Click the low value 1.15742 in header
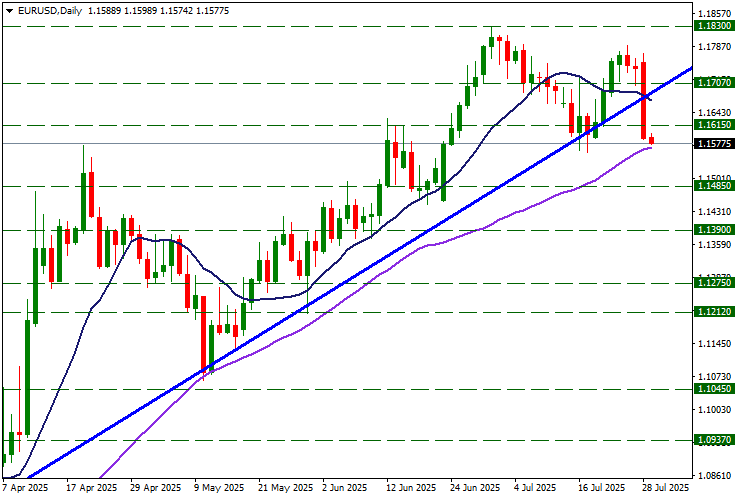The height and width of the screenshot is (499, 738). click(176, 11)
